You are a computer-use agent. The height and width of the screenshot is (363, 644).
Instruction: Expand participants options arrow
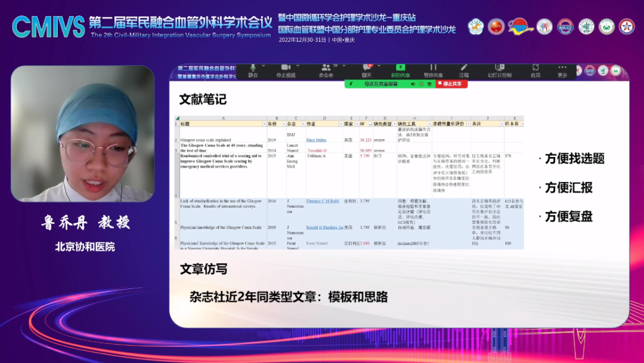tap(344, 66)
